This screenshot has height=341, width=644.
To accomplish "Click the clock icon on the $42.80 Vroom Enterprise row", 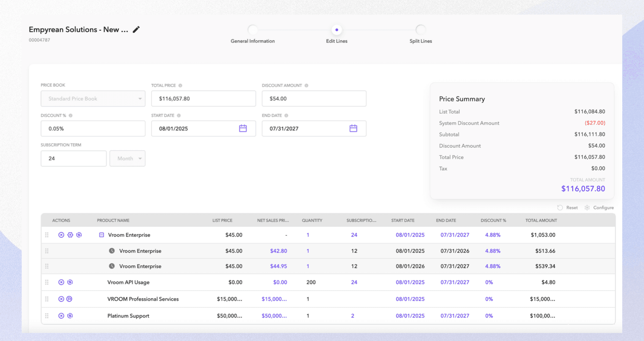I will pos(112,251).
